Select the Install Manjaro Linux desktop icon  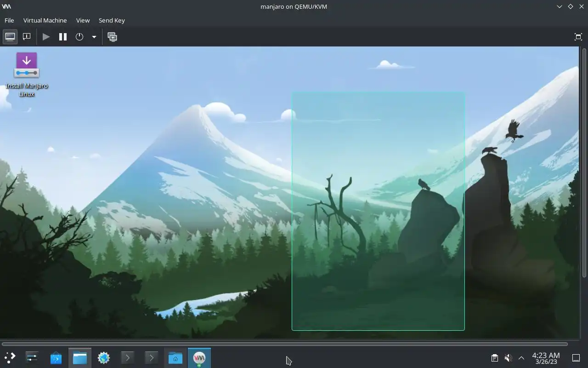click(x=27, y=75)
